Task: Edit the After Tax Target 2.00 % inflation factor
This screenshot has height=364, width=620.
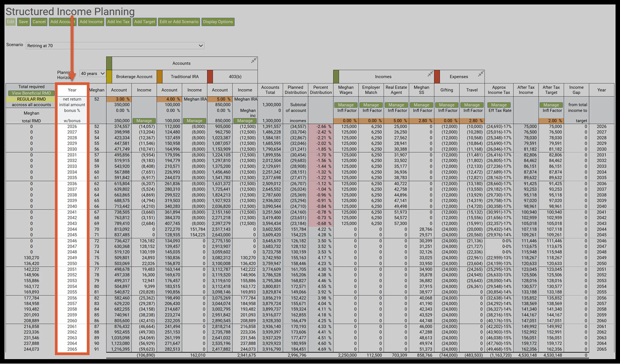Action: (x=551, y=120)
